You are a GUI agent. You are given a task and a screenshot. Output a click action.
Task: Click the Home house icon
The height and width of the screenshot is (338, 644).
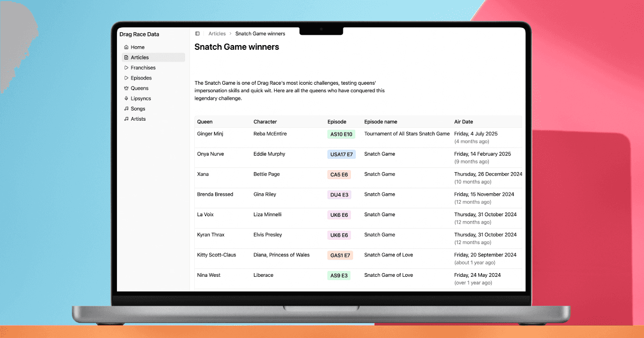coord(126,47)
